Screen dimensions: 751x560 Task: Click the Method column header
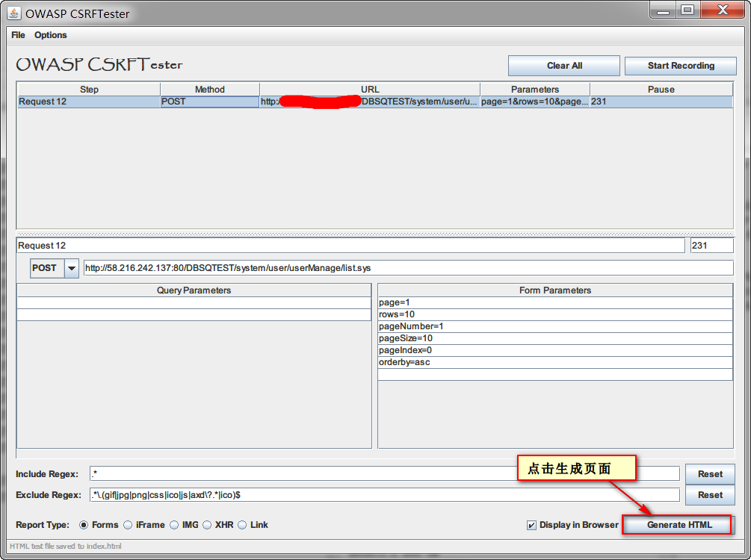tap(210, 90)
